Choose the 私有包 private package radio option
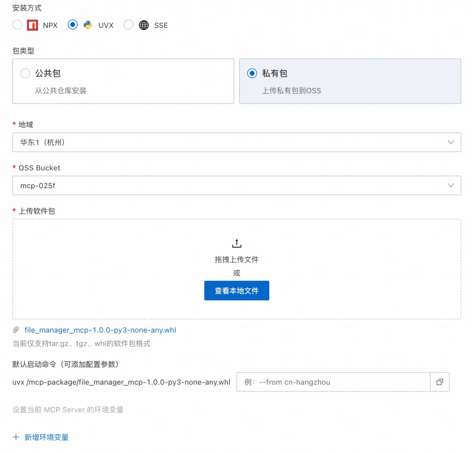 coord(252,73)
